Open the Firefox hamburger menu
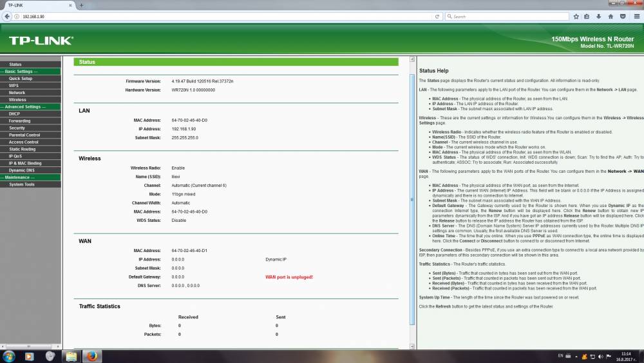 pos(637,17)
